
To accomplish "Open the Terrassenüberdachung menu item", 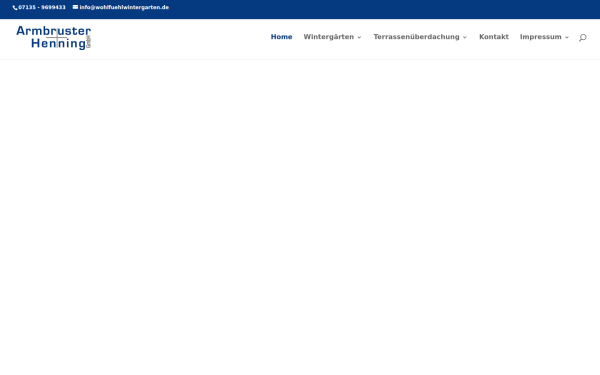I will coord(416,37).
